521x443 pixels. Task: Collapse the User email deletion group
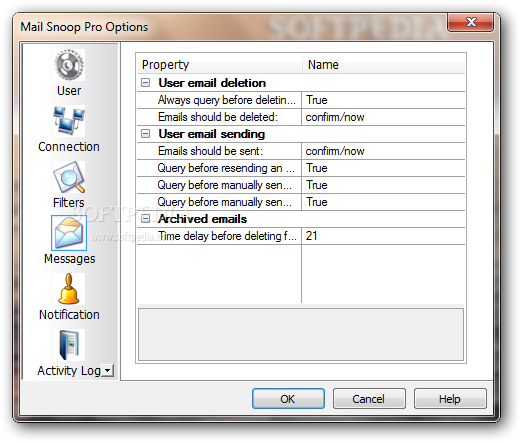(145, 83)
